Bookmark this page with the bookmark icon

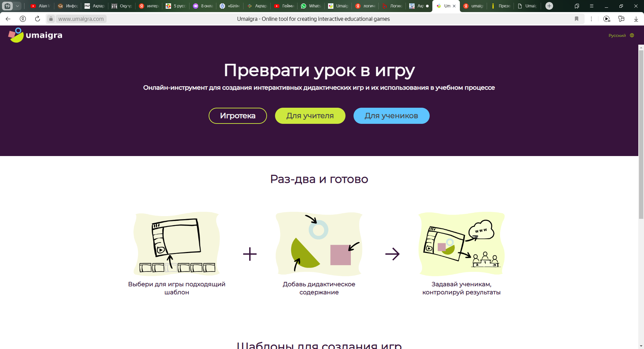pos(577,19)
